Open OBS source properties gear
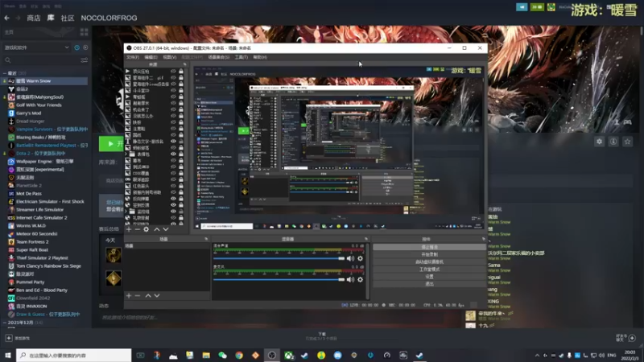The width and height of the screenshot is (644, 362). click(x=147, y=229)
